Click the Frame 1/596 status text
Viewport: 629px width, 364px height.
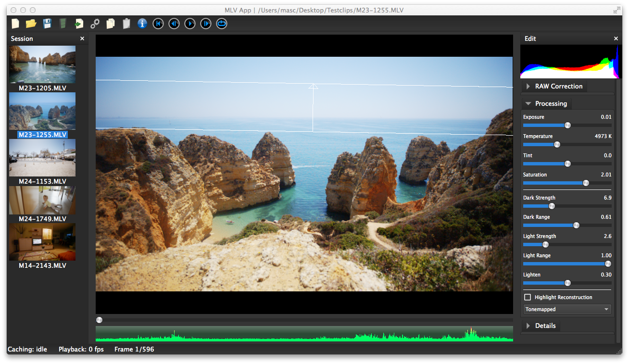134,349
